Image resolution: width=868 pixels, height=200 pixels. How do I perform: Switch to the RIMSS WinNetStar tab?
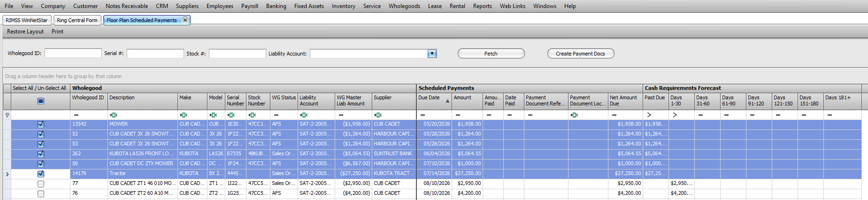pos(27,20)
